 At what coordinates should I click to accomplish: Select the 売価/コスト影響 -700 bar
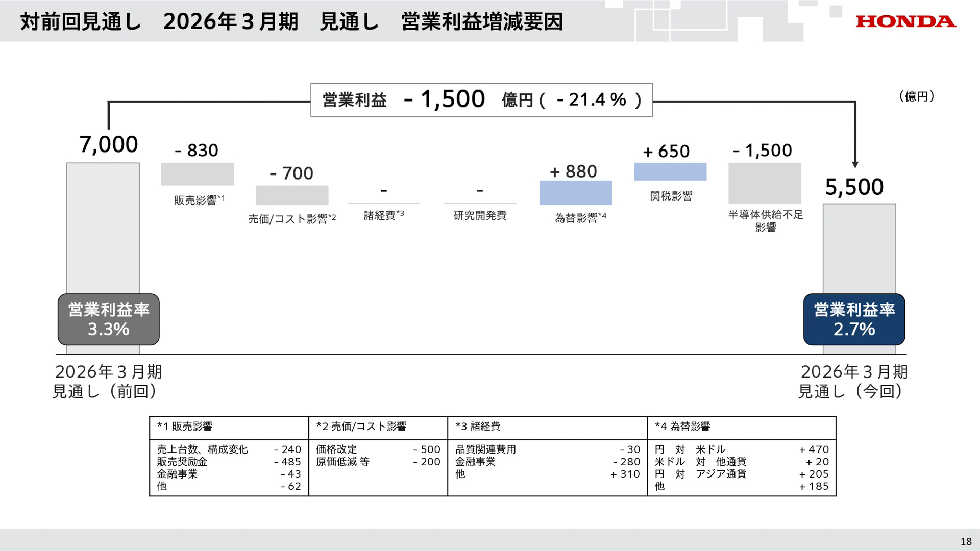click(x=291, y=196)
